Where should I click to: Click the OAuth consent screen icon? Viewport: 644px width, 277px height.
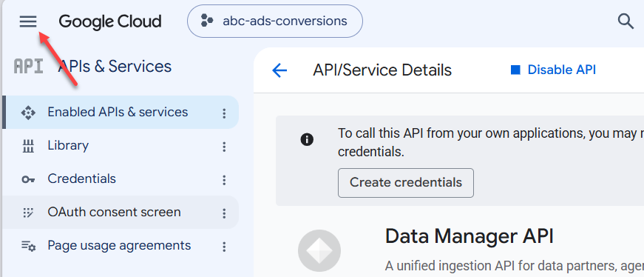pyautogui.click(x=28, y=213)
